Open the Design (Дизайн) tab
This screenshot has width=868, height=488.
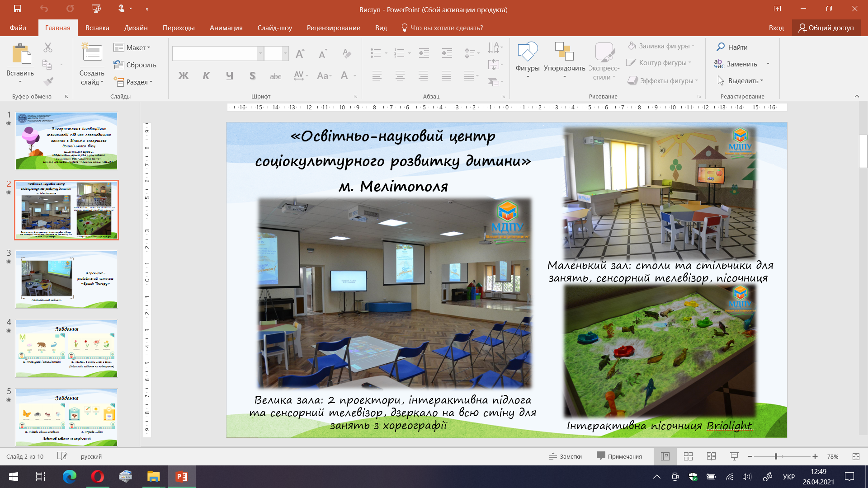pos(136,28)
